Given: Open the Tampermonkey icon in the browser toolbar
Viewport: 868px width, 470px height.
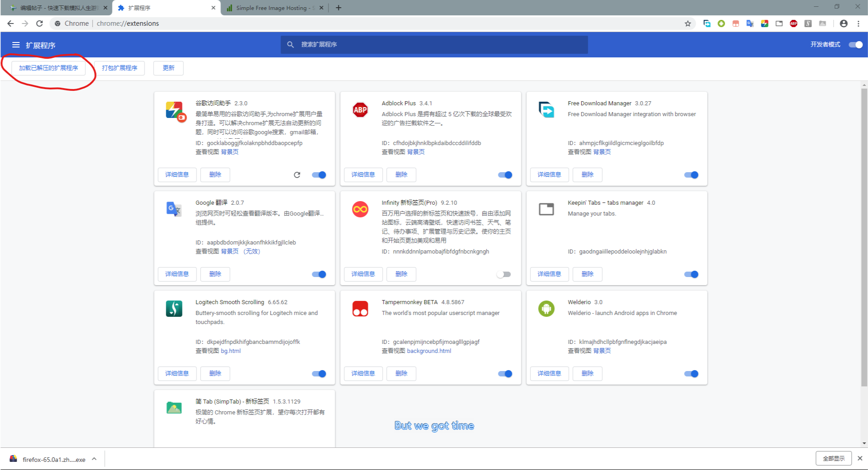Looking at the screenshot, I should (x=736, y=23).
